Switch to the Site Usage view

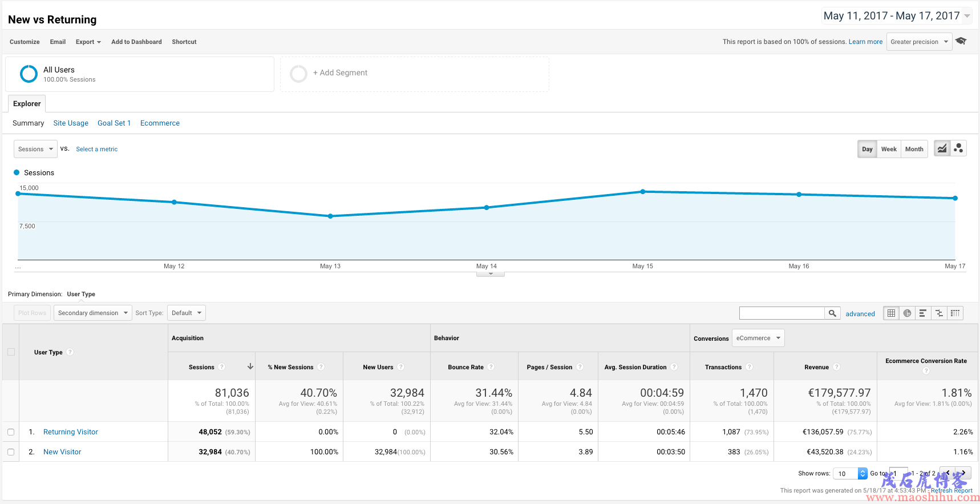(x=71, y=123)
